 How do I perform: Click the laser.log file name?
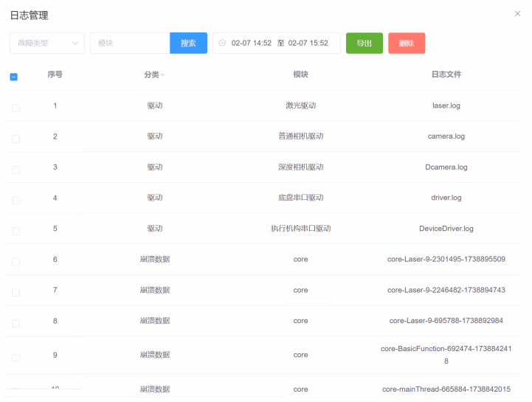[x=446, y=105]
